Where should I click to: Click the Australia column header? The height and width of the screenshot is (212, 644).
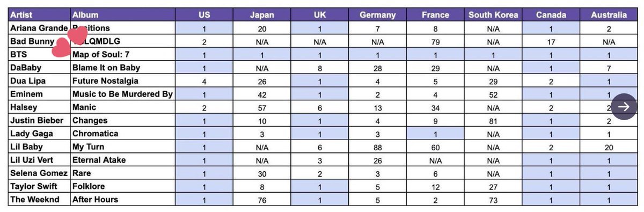(x=610, y=14)
